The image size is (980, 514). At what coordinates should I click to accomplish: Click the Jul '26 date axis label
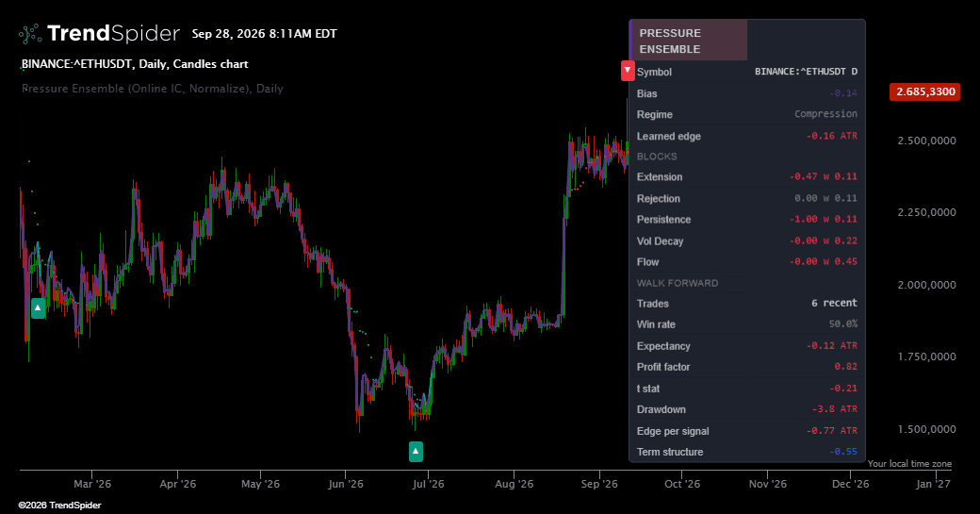coord(428,484)
